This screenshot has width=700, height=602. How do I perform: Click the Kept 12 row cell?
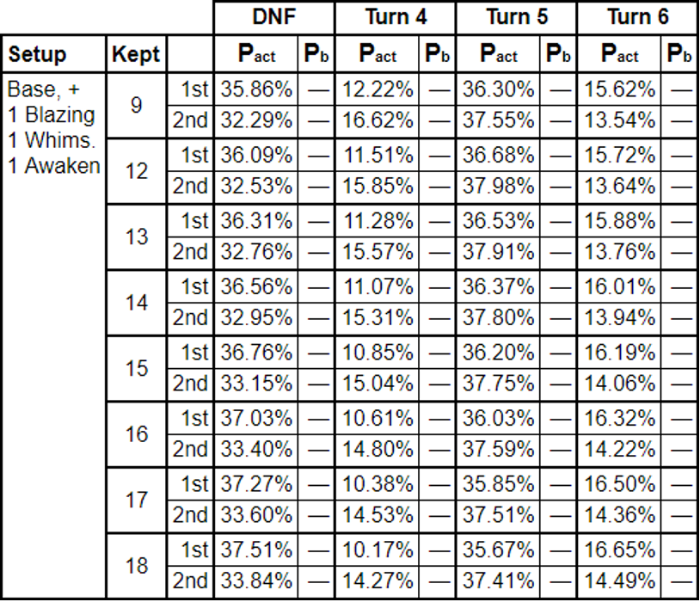click(136, 171)
